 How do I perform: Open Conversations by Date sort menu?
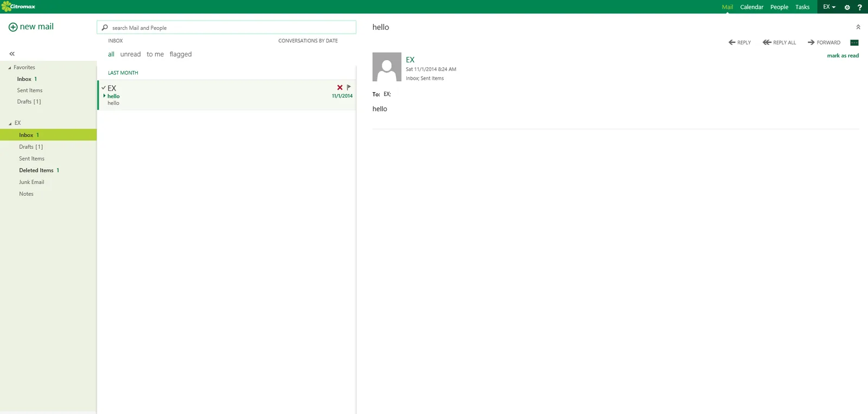(308, 41)
